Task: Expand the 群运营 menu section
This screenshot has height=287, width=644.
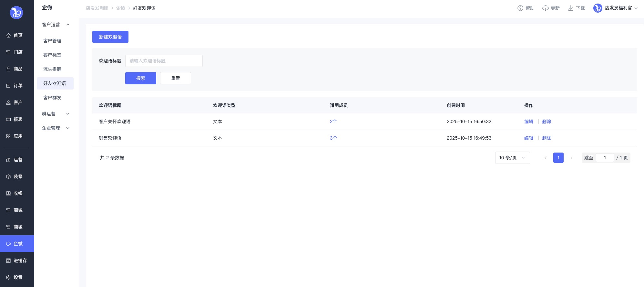Action: coord(68,114)
